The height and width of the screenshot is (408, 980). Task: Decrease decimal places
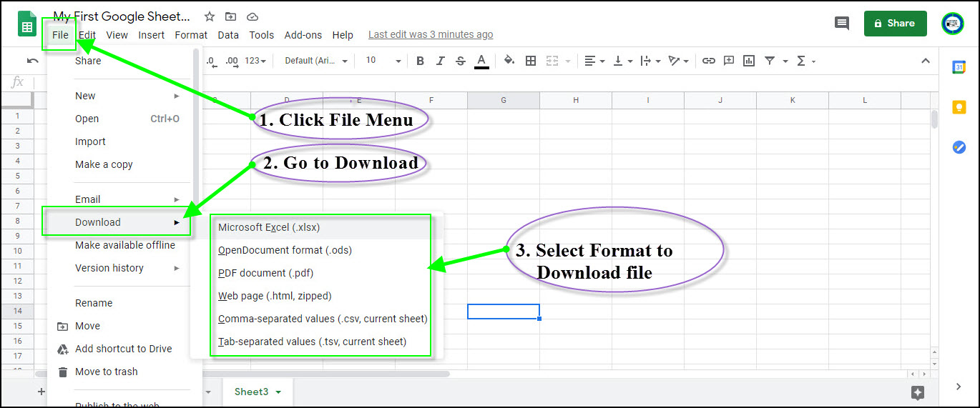pos(211,61)
